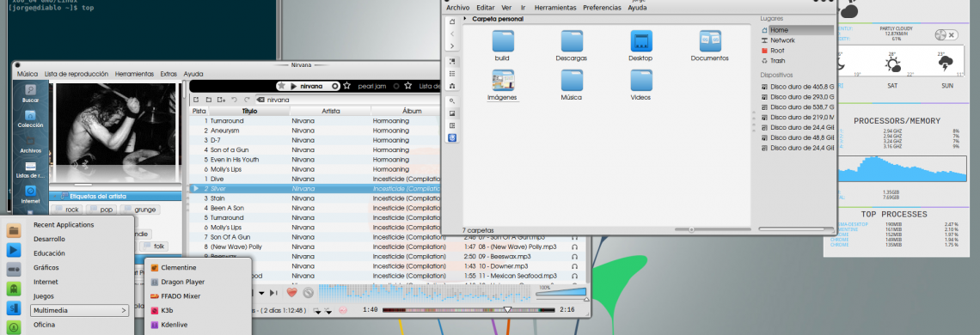Image resolution: width=980 pixels, height=335 pixels.
Task: Collapse Etiquetas del artista section
Action: click(x=55, y=196)
